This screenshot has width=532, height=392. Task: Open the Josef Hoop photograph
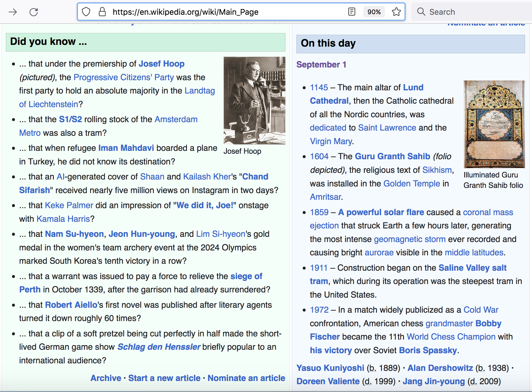[254, 100]
